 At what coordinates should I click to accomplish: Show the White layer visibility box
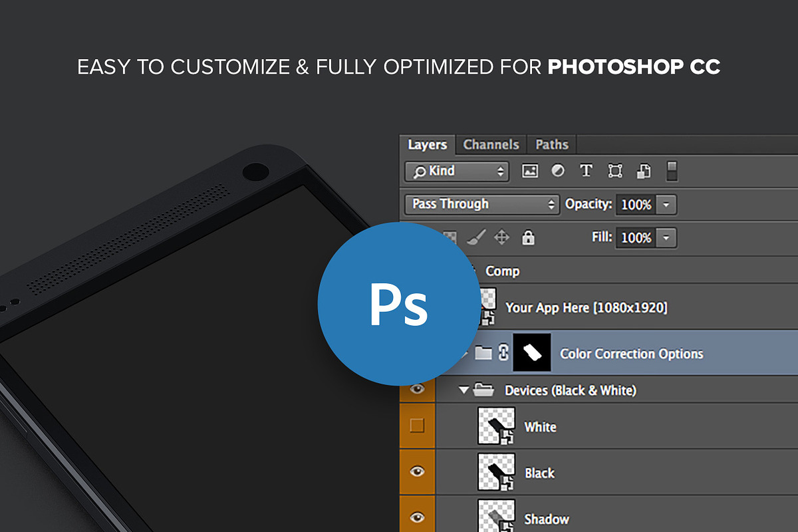tap(417, 426)
